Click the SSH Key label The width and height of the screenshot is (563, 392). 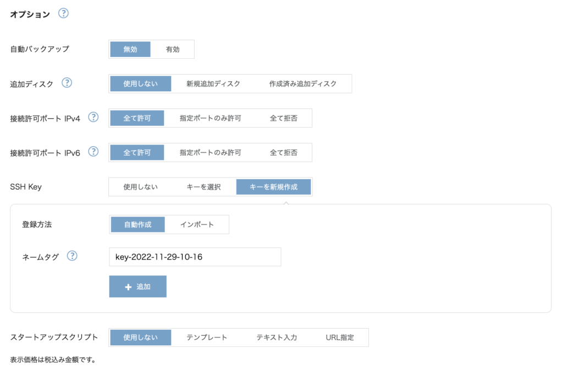point(26,187)
